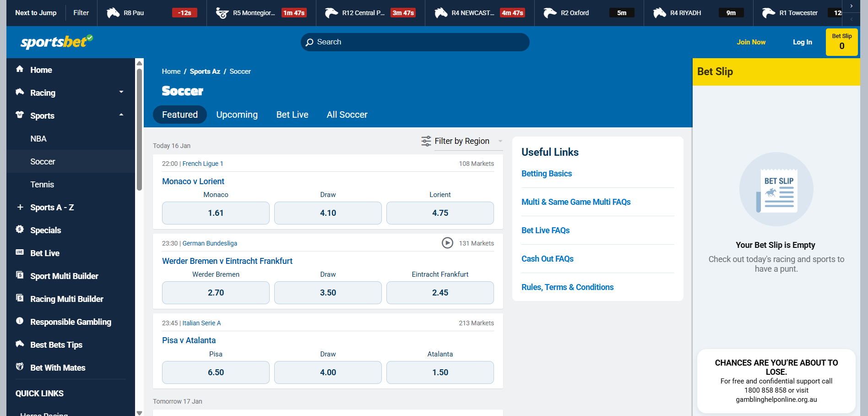Click the Best Bets Tips horse icon
The width and height of the screenshot is (868, 416).
click(x=20, y=344)
